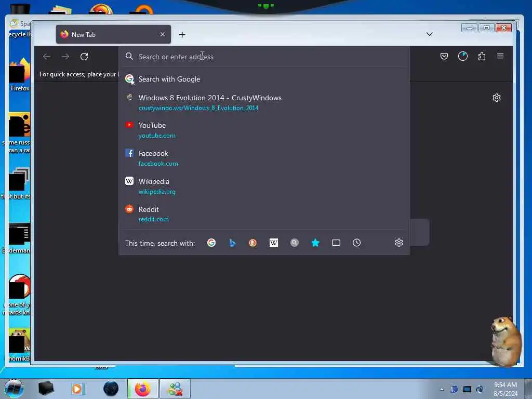Click the YouTube red favicon
The height and width of the screenshot is (399, 532).
point(129,125)
